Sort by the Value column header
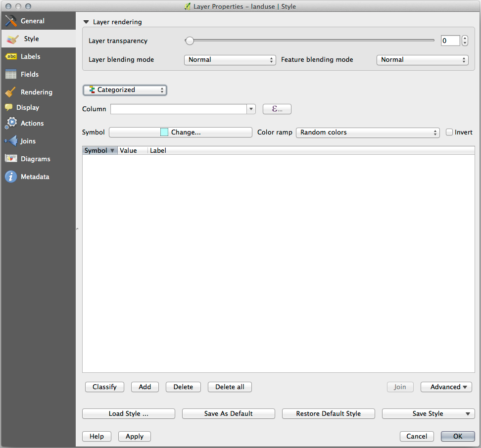Screen dimensions: 481x448 [x=128, y=151]
